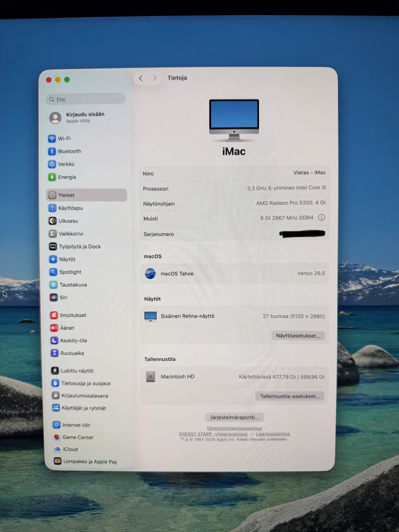
Task: Click the Tietoja window title
Action: click(x=177, y=78)
